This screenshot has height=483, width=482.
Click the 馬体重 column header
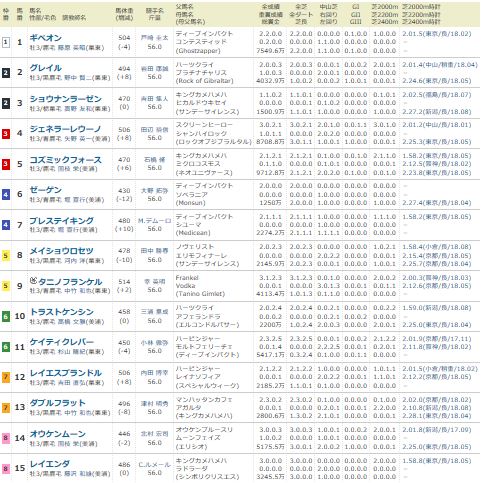pos(124,14)
